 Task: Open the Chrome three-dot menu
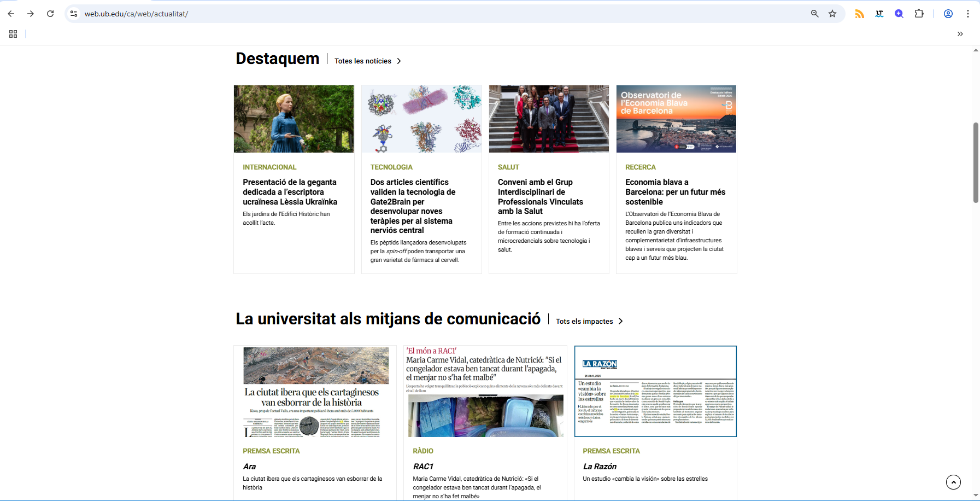[x=968, y=14]
